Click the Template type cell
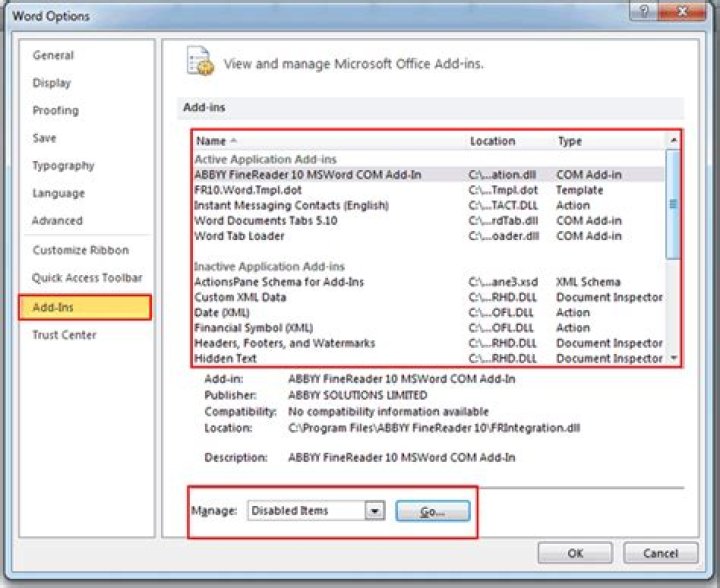The image size is (720, 588). point(579,190)
